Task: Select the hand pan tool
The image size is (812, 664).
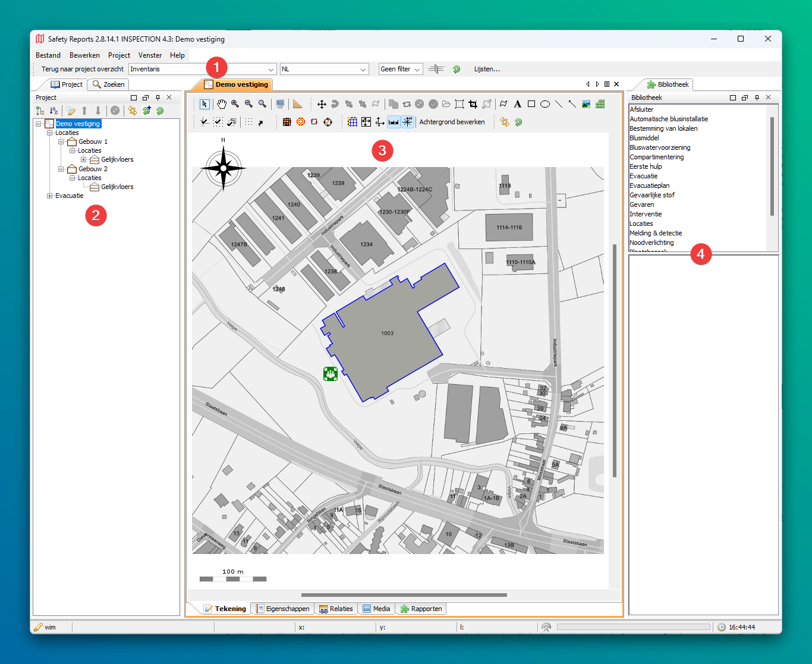Action: pos(222,104)
